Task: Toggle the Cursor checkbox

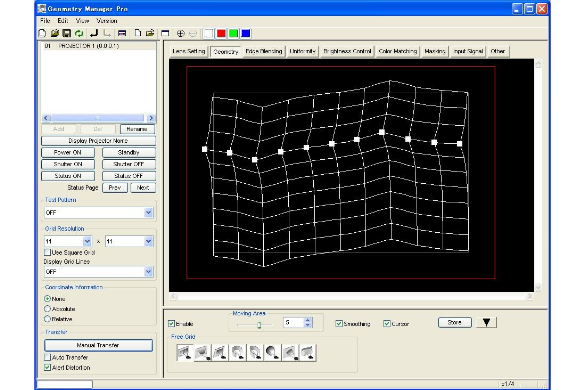Action: click(387, 324)
